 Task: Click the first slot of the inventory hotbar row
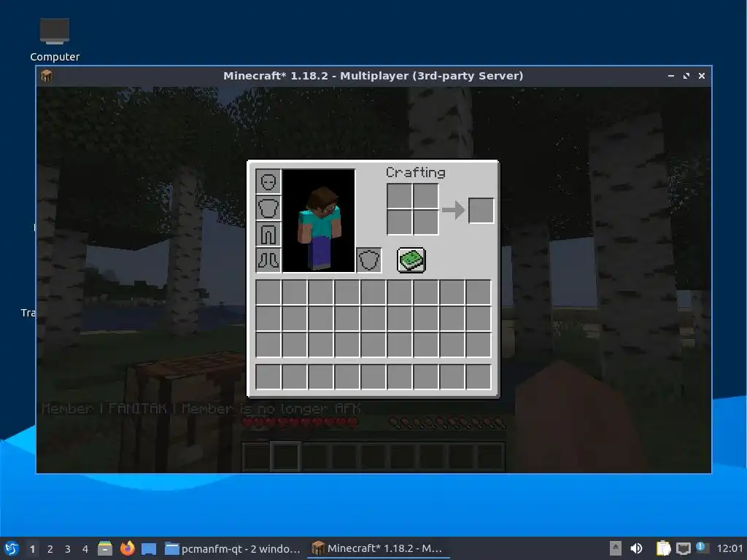[268, 377]
